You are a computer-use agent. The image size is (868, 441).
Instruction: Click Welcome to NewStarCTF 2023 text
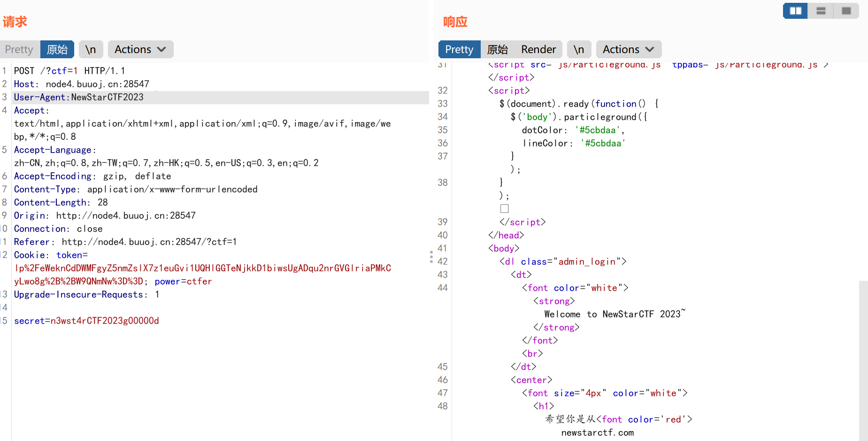pyautogui.click(x=615, y=314)
